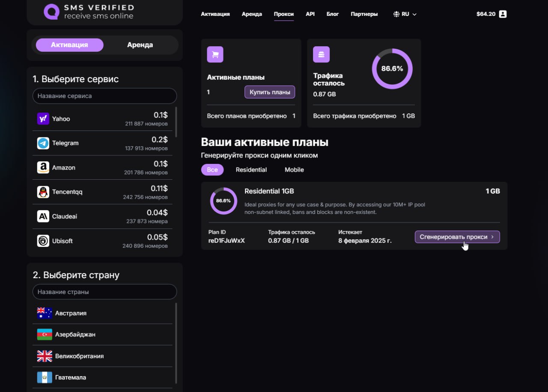Image resolution: width=548 pixels, height=392 pixels.
Task: Open the user profile icon
Action: [x=503, y=14]
